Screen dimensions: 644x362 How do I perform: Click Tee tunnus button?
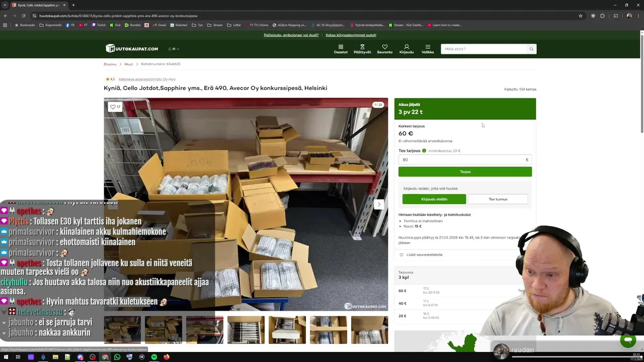pyautogui.click(x=498, y=199)
